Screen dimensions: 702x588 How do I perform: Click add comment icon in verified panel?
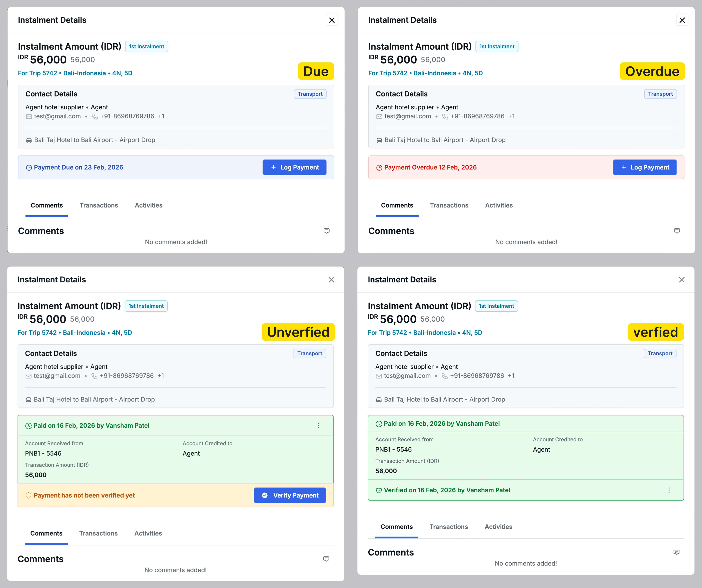click(x=677, y=552)
